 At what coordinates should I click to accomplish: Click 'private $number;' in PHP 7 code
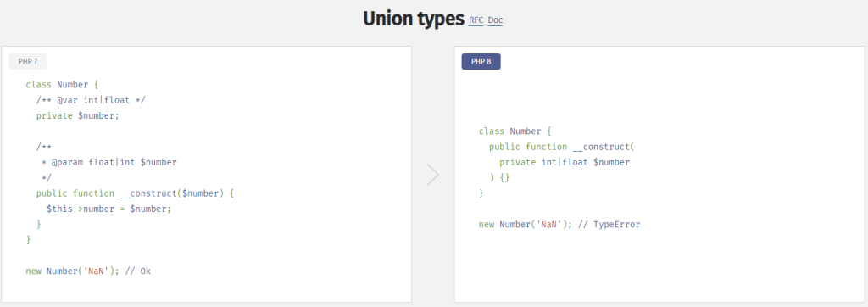point(77,116)
